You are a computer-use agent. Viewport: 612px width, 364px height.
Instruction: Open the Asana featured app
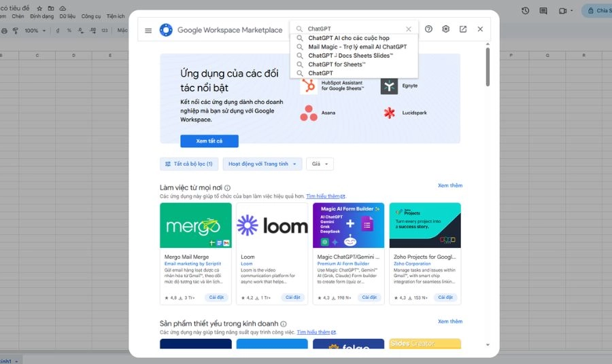tap(318, 113)
